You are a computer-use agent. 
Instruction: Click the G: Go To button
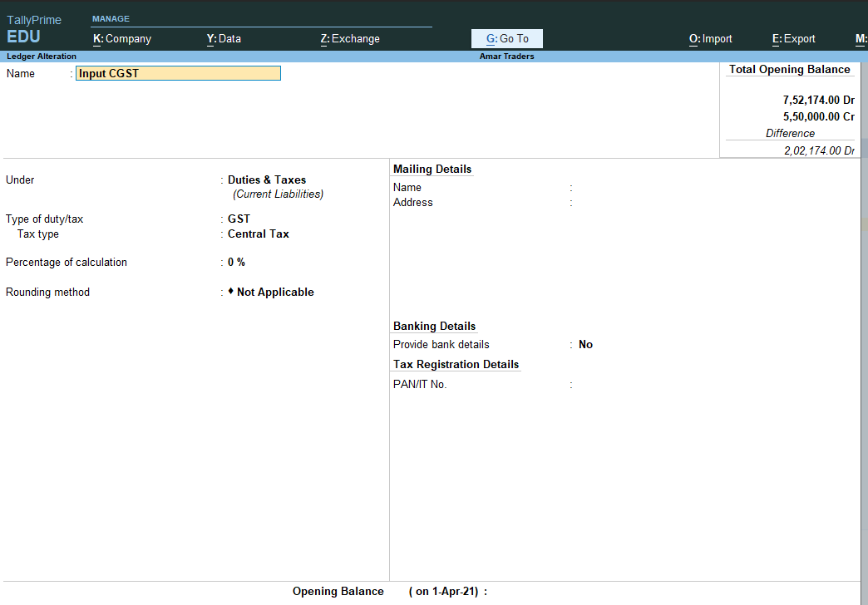click(507, 39)
